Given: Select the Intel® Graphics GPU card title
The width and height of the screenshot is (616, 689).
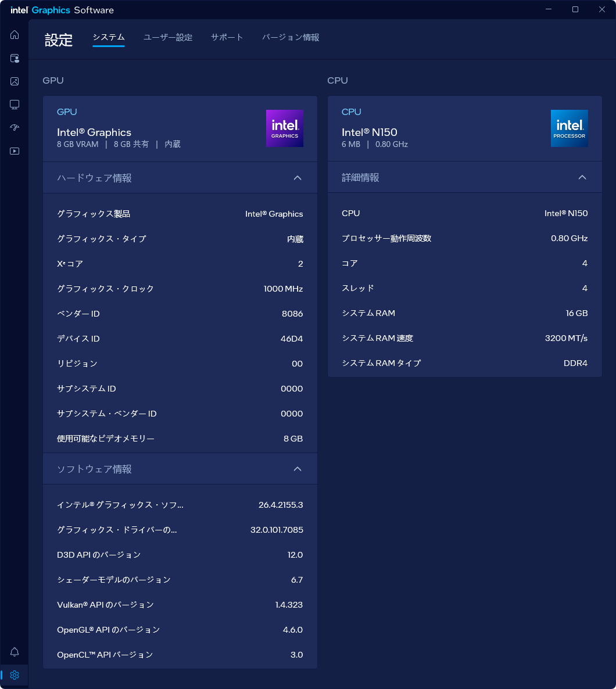Looking at the screenshot, I should click(94, 132).
